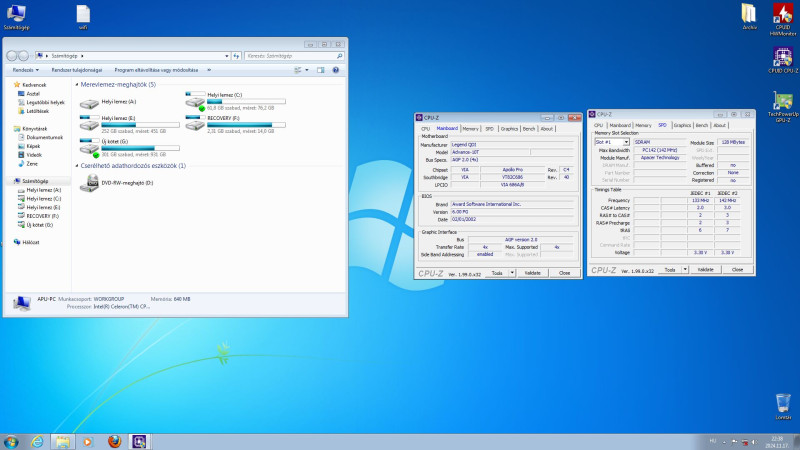Click Rendszer tulajdonságai toolbar button
The height and width of the screenshot is (450, 800).
click(x=77, y=70)
